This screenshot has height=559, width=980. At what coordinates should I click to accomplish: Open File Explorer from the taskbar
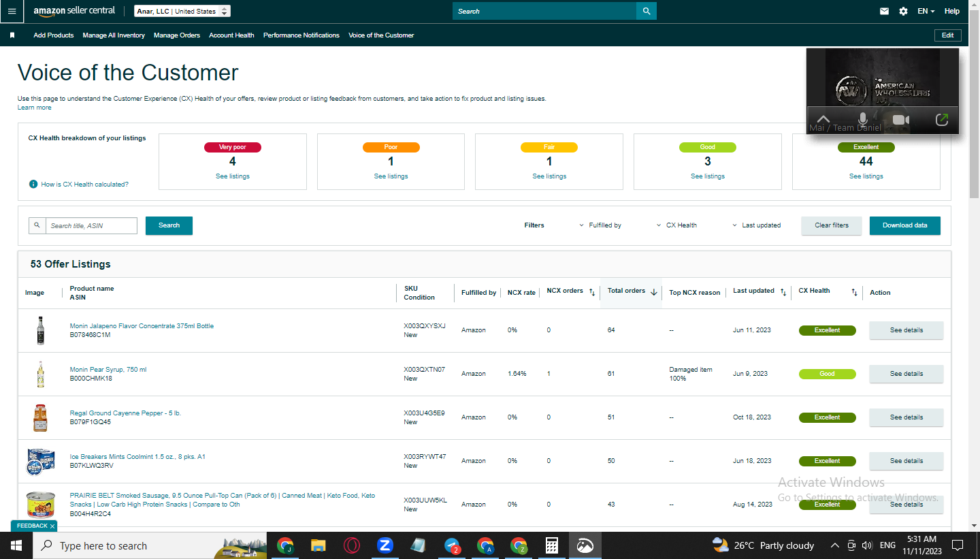[318, 545]
